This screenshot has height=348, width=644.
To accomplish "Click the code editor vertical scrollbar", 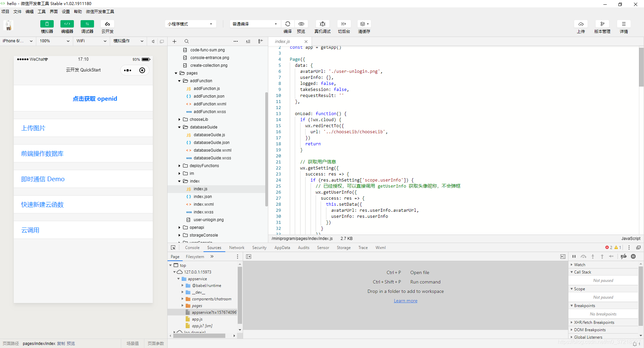I will (x=641, y=67).
